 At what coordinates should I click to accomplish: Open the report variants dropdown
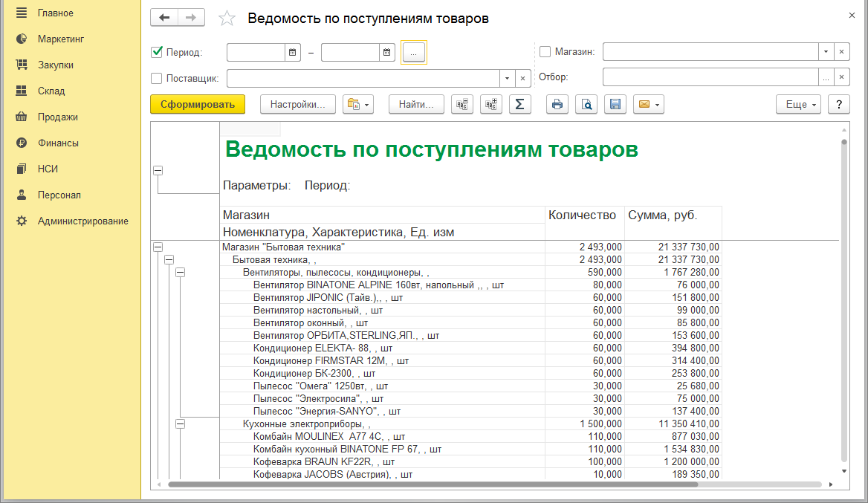[x=358, y=104]
